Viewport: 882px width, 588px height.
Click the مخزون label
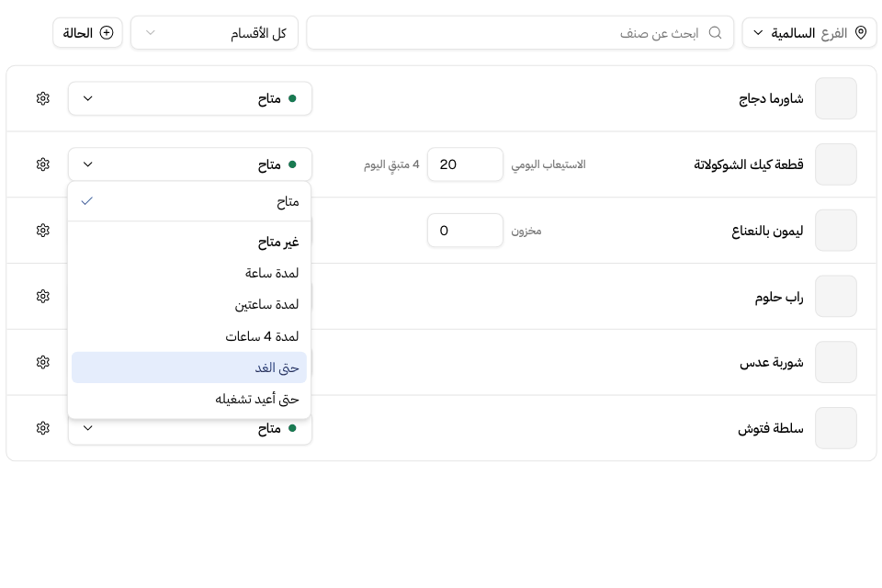pyautogui.click(x=526, y=231)
